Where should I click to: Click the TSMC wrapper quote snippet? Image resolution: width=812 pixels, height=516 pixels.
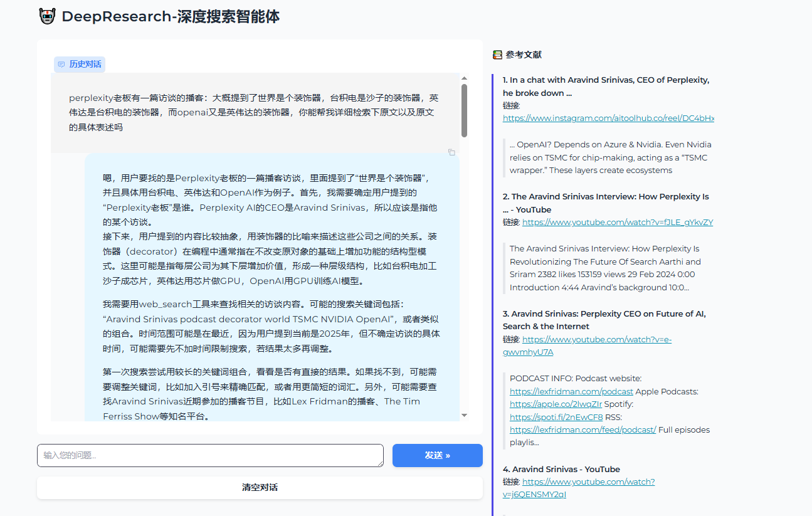pyautogui.click(x=610, y=157)
